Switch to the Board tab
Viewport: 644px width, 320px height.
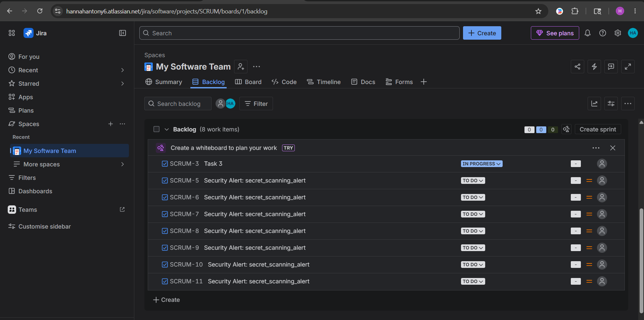click(x=248, y=82)
